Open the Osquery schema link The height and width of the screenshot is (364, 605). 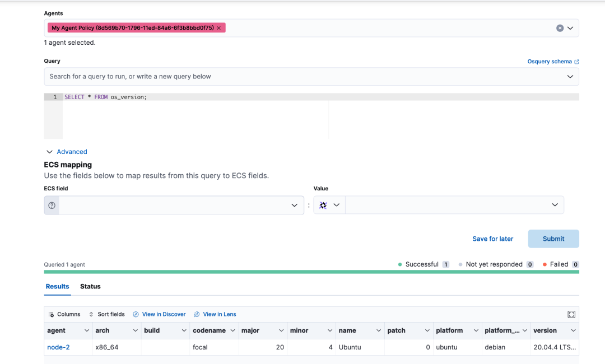(553, 62)
